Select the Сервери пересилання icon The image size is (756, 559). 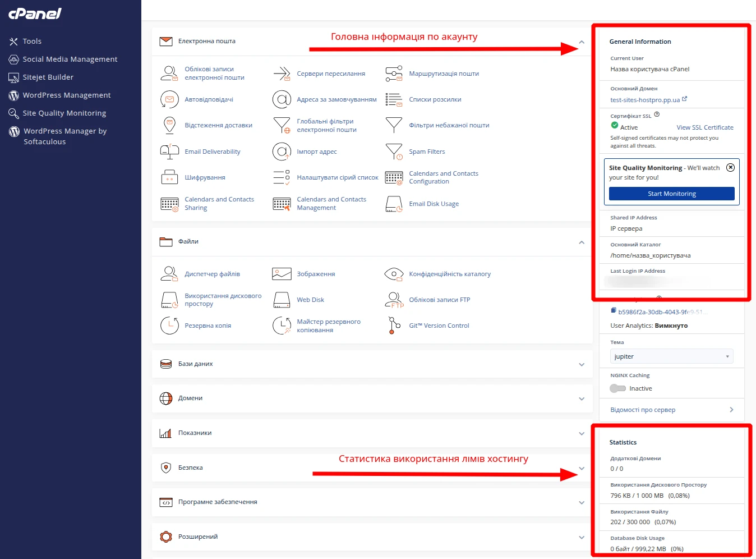282,73
